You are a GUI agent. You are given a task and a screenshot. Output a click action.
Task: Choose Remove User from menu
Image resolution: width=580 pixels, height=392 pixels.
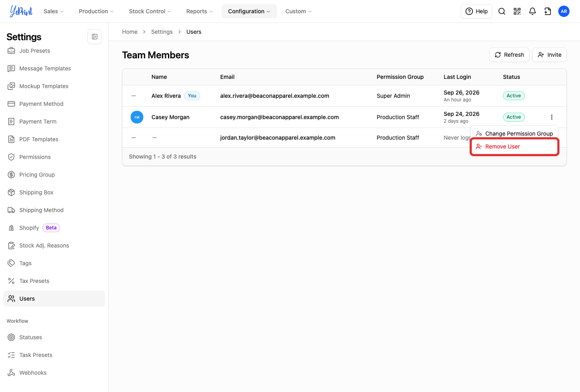pos(514,146)
